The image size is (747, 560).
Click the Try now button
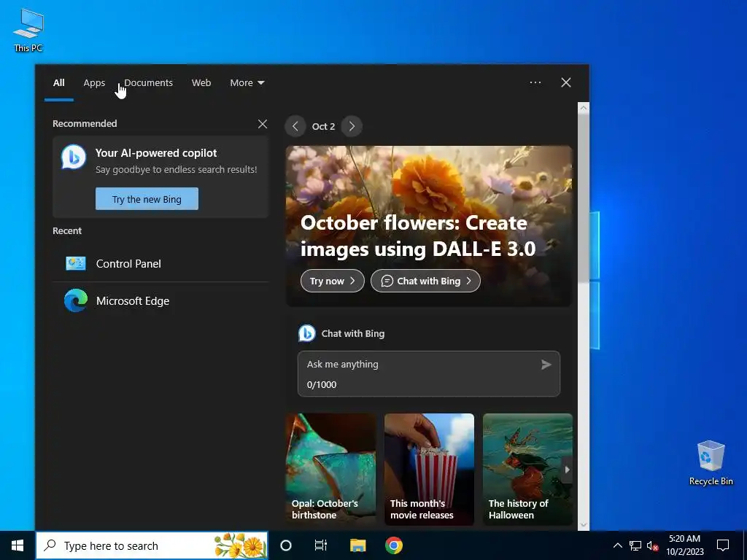[332, 281]
